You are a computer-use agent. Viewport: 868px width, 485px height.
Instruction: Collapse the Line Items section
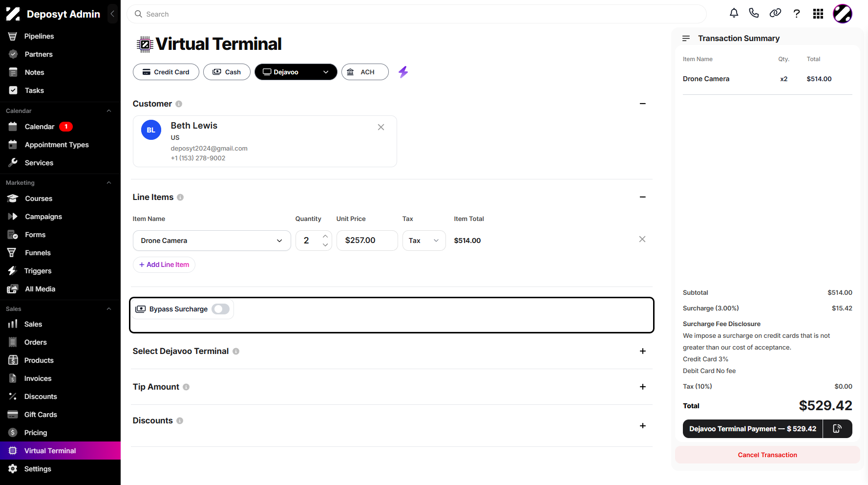point(643,197)
